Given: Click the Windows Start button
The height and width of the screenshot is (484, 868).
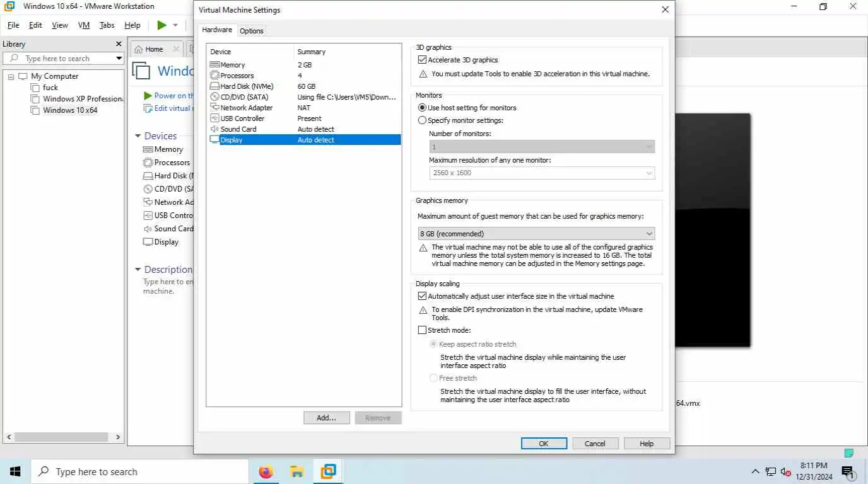Looking at the screenshot, I should pyautogui.click(x=15, y=471).
